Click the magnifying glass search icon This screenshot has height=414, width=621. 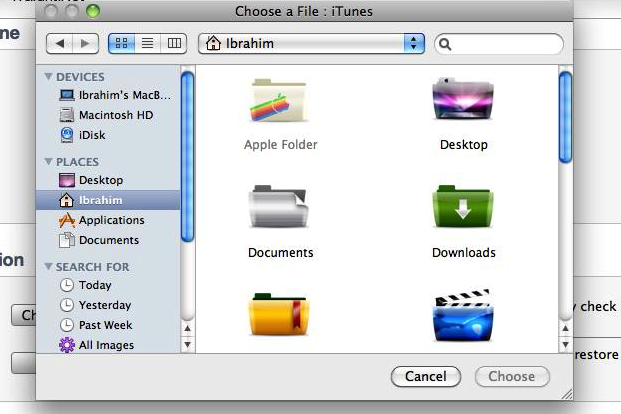click(445, 44)
